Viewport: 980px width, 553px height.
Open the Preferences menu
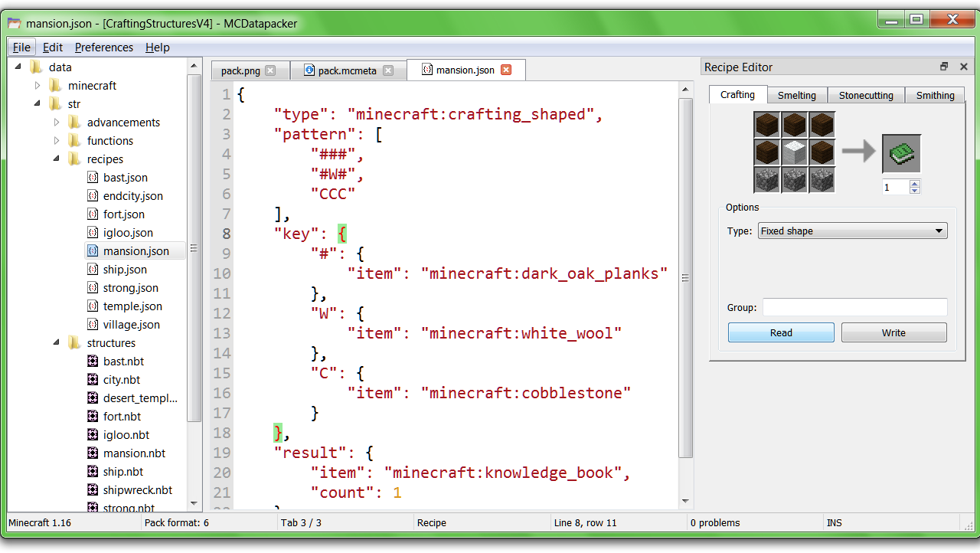(x=103, y=47)
